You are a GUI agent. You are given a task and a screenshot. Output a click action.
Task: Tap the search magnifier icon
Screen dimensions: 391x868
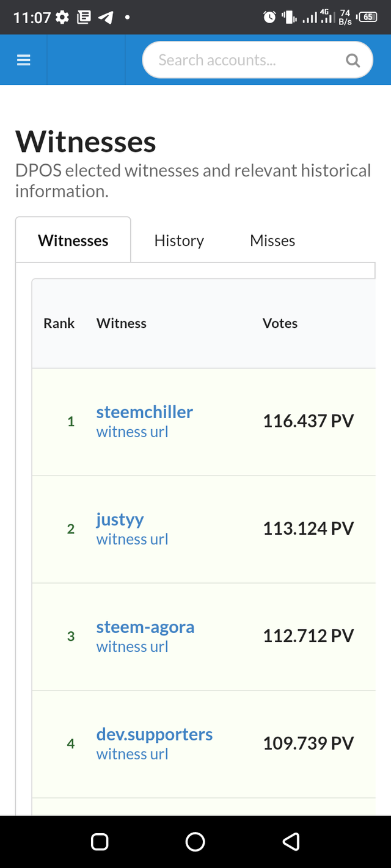353,60
